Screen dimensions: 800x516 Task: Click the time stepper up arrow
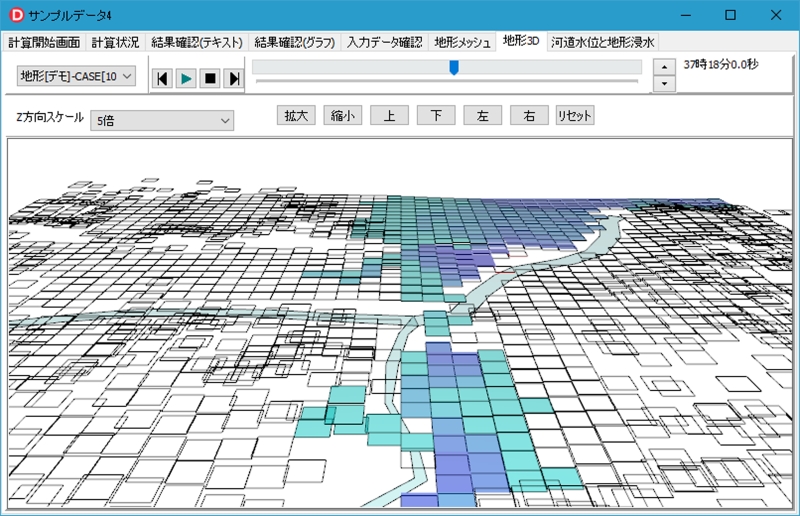664,67
